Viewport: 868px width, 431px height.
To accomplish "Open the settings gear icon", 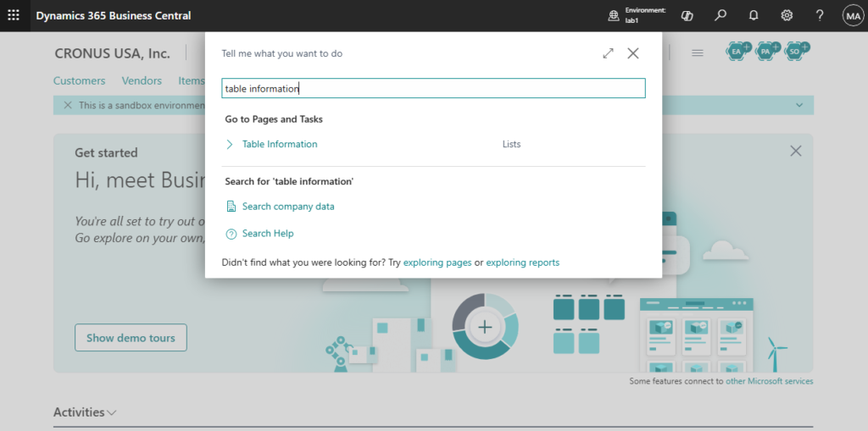I will click(x=787, y=15).
